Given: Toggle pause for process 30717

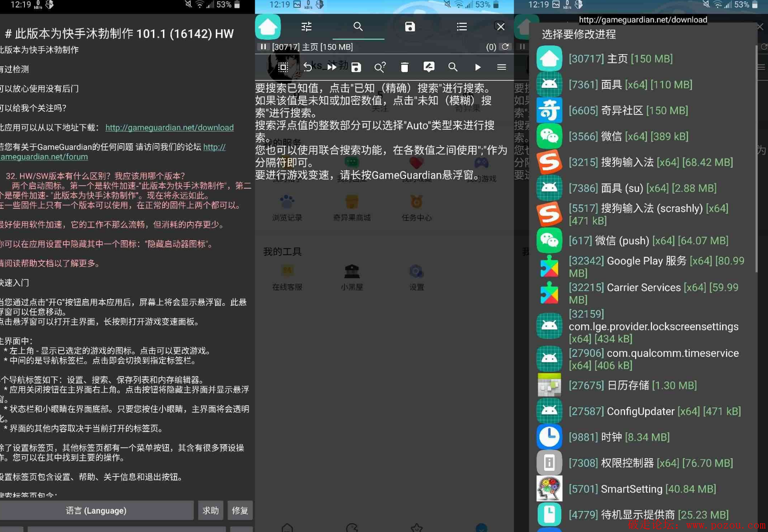Looking at the screenshot, I should 263,47.
